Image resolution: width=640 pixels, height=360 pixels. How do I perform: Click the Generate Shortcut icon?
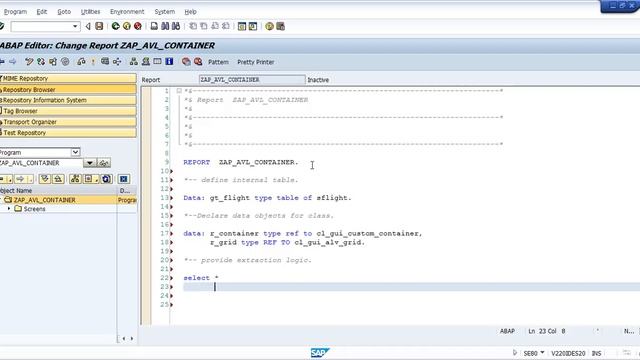point(253,26)
